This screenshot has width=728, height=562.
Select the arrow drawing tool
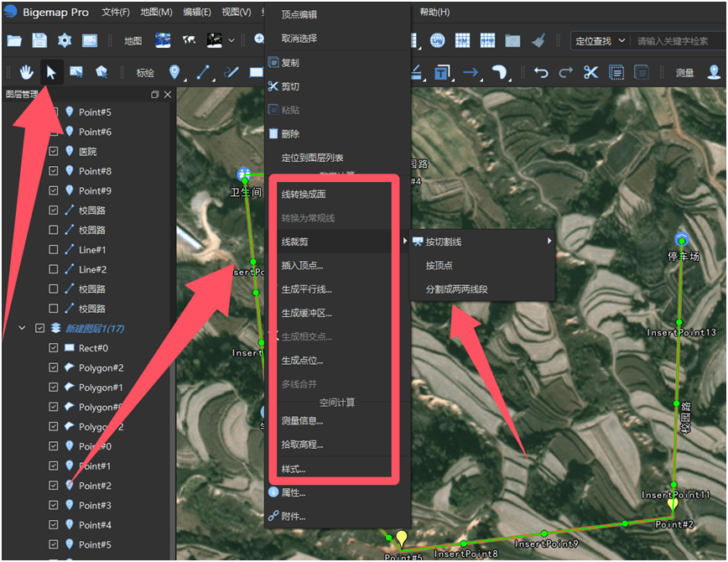[471, 72]
